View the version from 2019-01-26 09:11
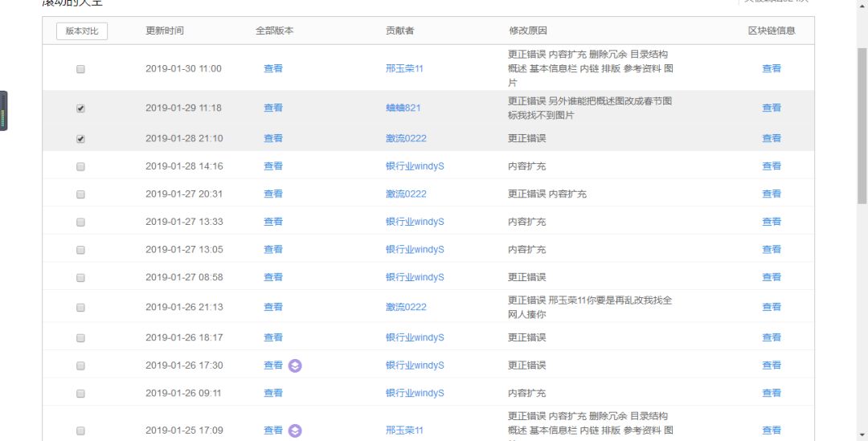The height and width of the screenshot is (441, 868). point(273,393)
